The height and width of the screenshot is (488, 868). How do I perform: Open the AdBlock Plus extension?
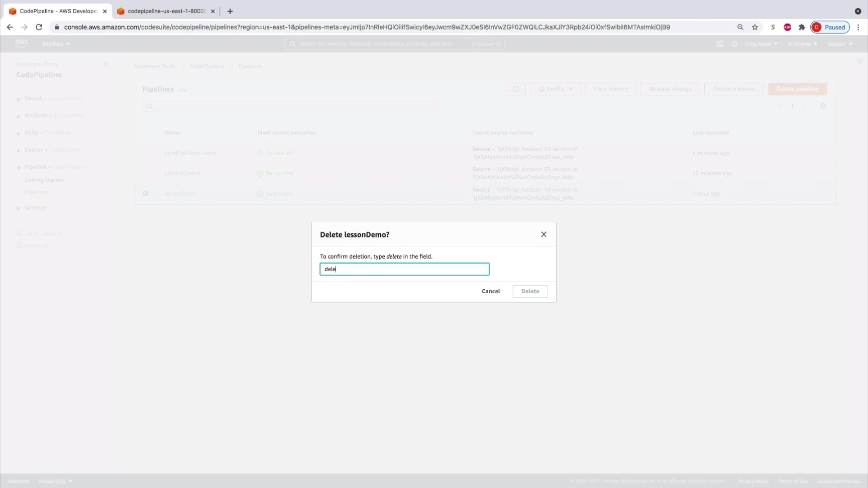coord(788,27)
